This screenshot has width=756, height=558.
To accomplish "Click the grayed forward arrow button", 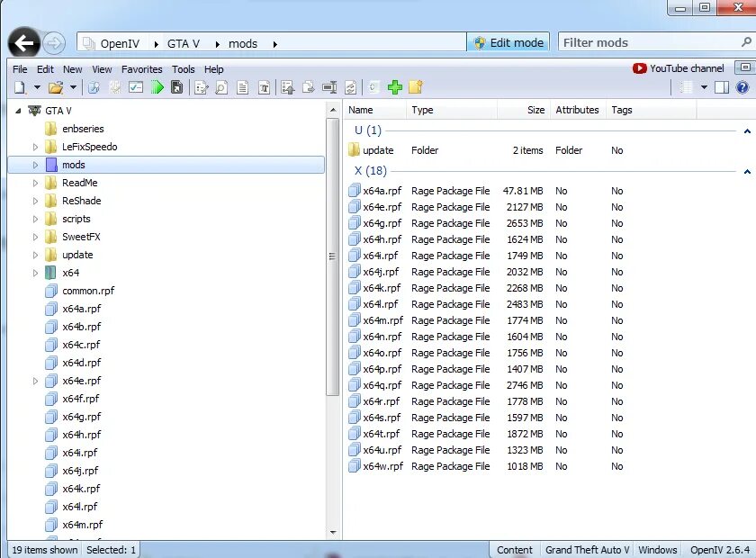I will pyautogui.click(x=54, y=43).
